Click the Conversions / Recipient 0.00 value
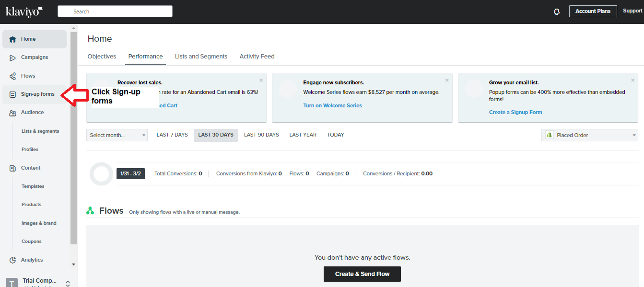This screenshot has height=287, width=644. click(x=427, y=173)
